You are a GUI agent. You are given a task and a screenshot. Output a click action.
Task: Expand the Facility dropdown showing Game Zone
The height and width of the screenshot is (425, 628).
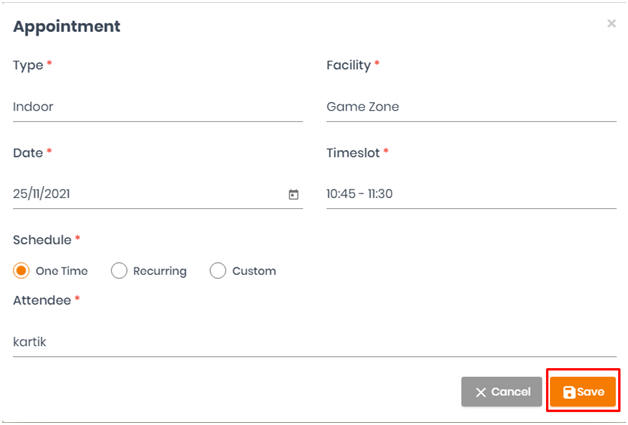click(x=471, y=107)
